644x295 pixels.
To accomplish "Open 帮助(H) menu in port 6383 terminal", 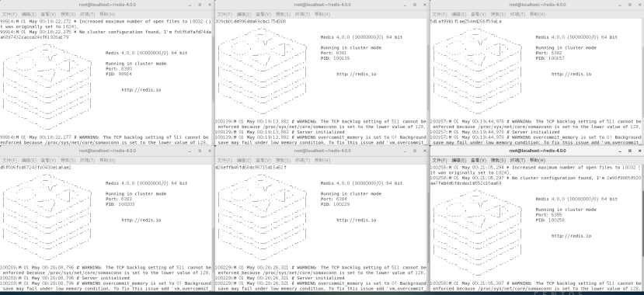I will (x=107, y=160).
